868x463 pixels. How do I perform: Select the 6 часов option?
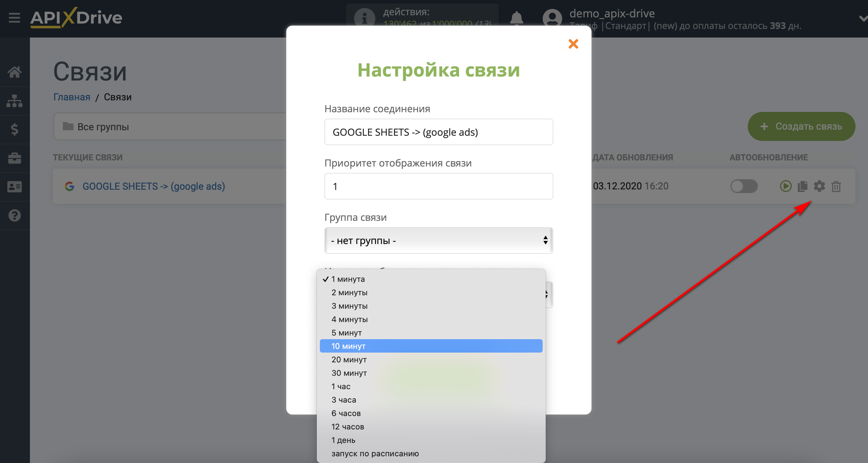point(431,414)
